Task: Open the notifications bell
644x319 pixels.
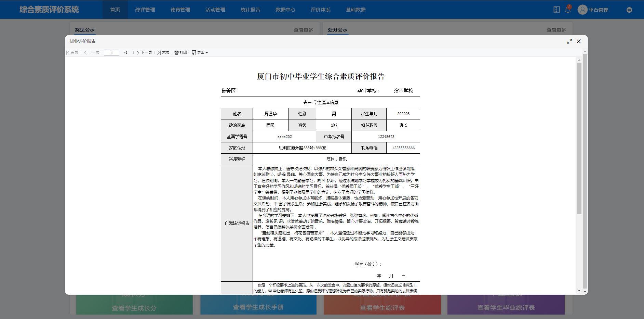Action: [x=568, y=10]
